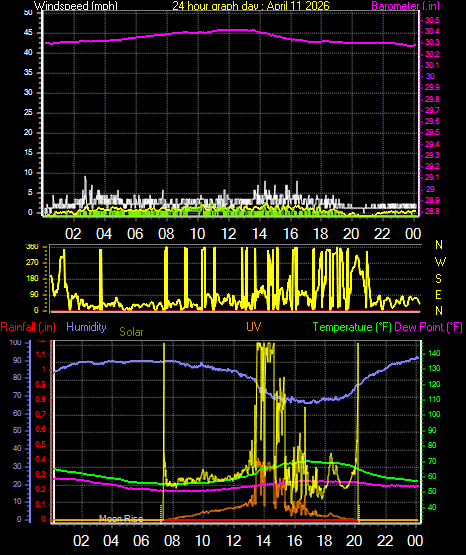Click the 29.9 barometer axis value

click(432, 87)
